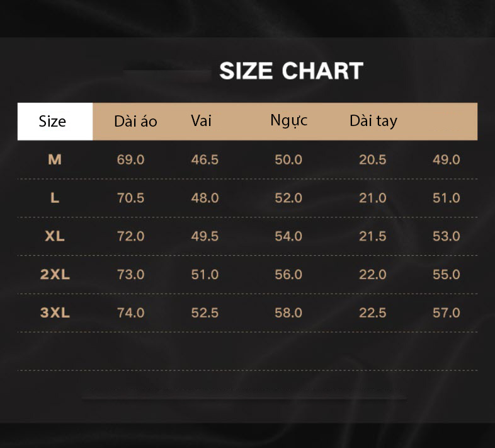Click the 74.0 length value for 3XL

click(130, 313)
